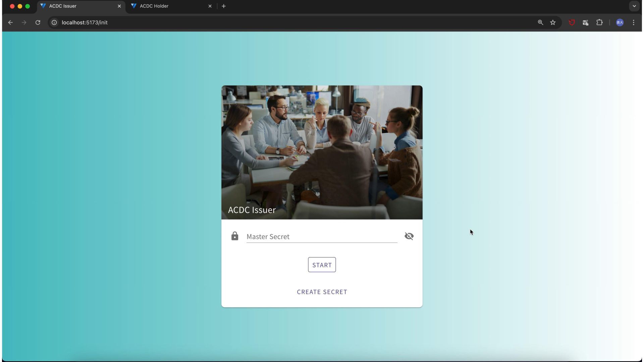
Task: Open the Extensions puzzle icon
Action: tap(599, 22)
